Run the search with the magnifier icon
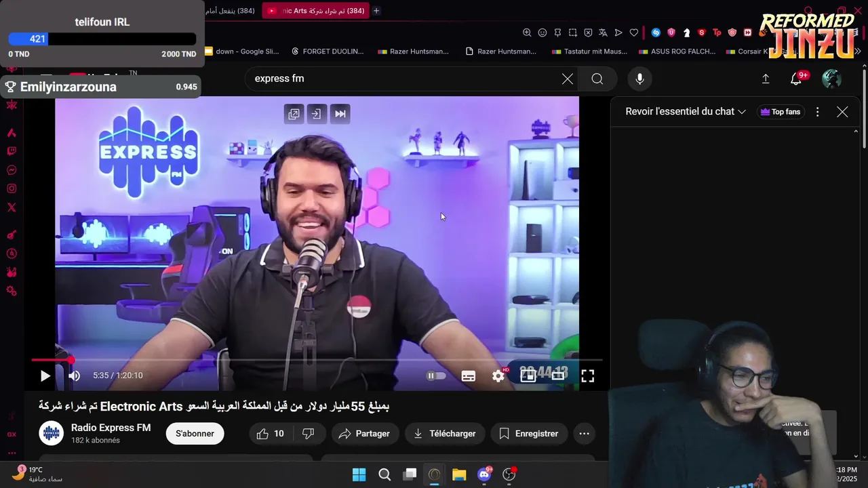 coord(597,79)
